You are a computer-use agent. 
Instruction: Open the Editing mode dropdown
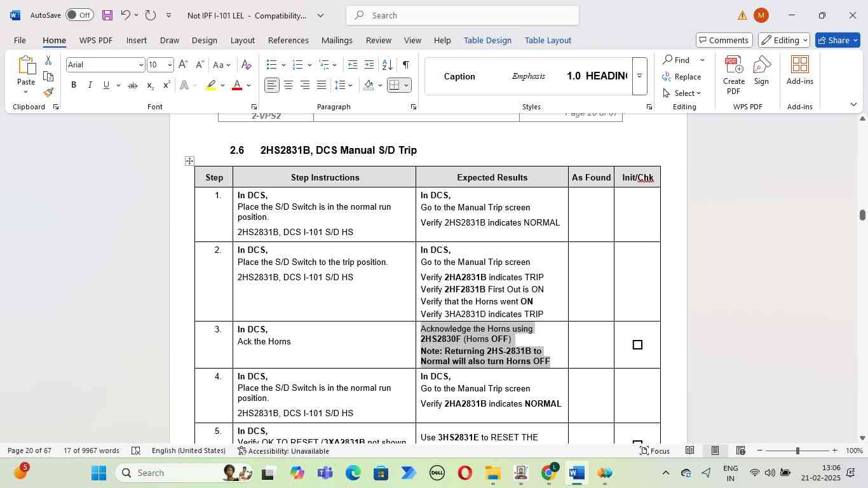[784, 40]
